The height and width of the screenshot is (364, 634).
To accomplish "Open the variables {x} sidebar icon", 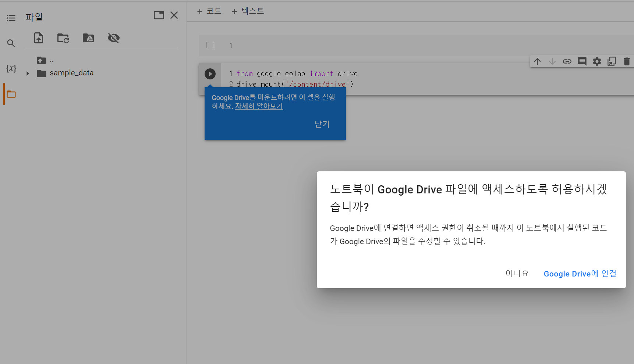I will [11, 68].
